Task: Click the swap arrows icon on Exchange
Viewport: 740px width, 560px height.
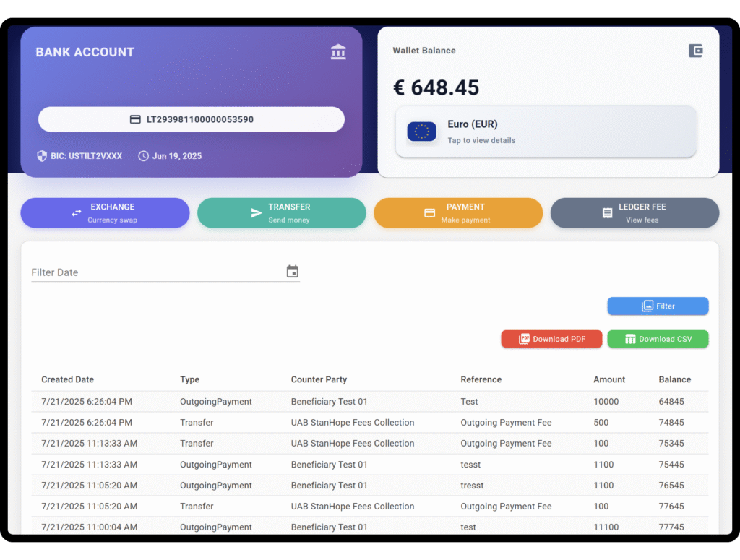Action: point(77,213)
